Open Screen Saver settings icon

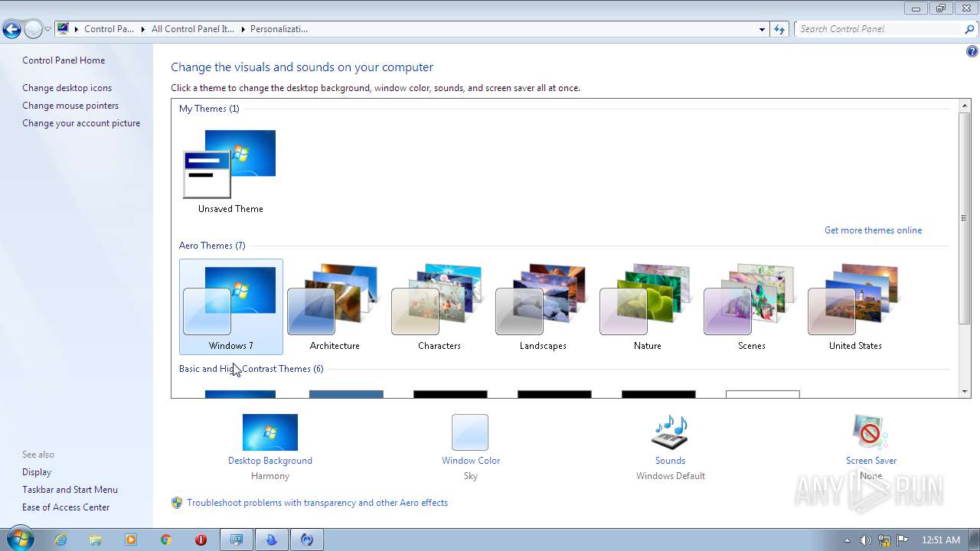point(871,432)
